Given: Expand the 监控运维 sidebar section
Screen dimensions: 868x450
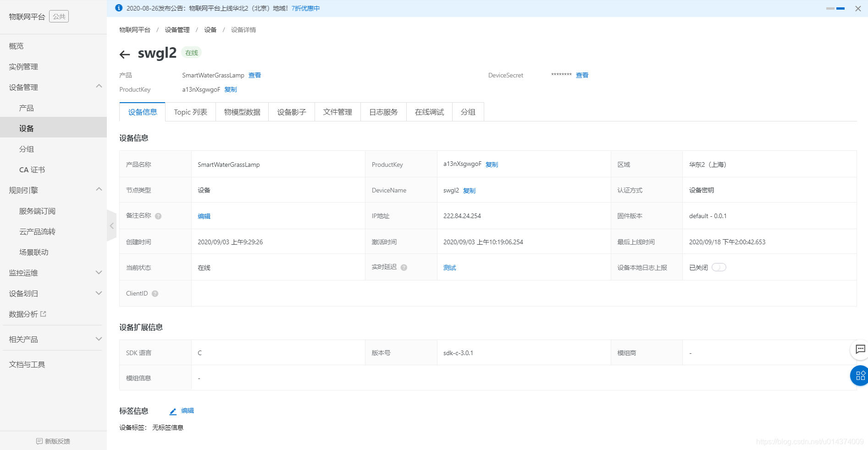Looking at the screenshot, I should click(99, 272).
